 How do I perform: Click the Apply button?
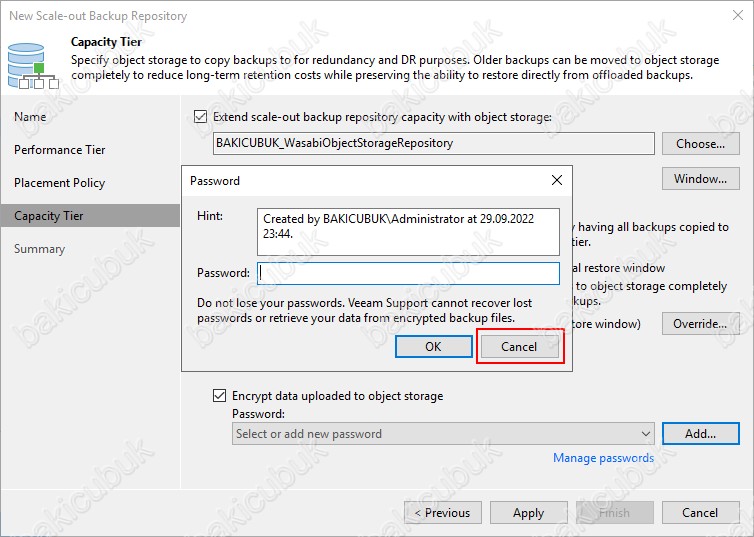pos(528,513)
